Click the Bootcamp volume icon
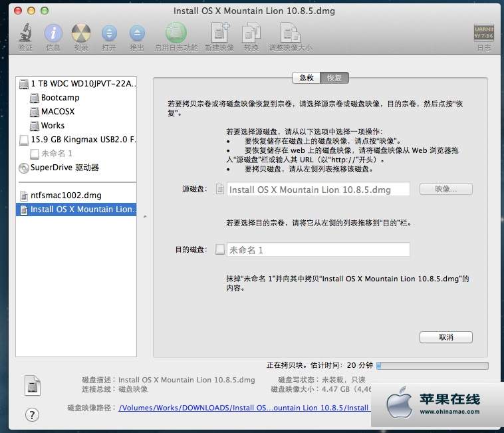Image resolution: width=504 pixels, height=433 pixels. click(x=35, y=98)
